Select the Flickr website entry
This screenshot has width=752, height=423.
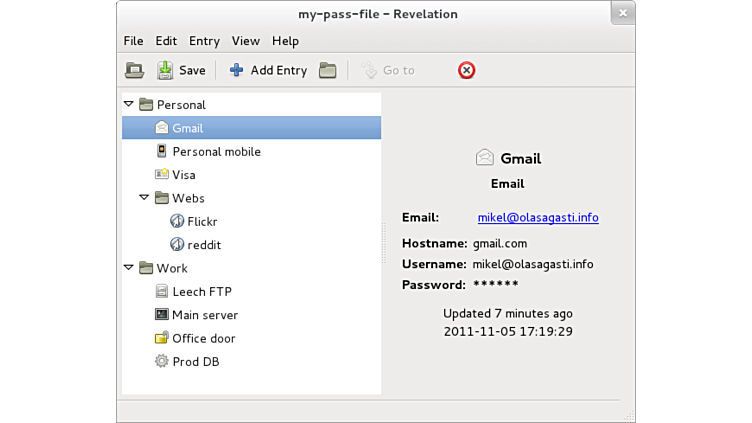(x=202, y=222)
